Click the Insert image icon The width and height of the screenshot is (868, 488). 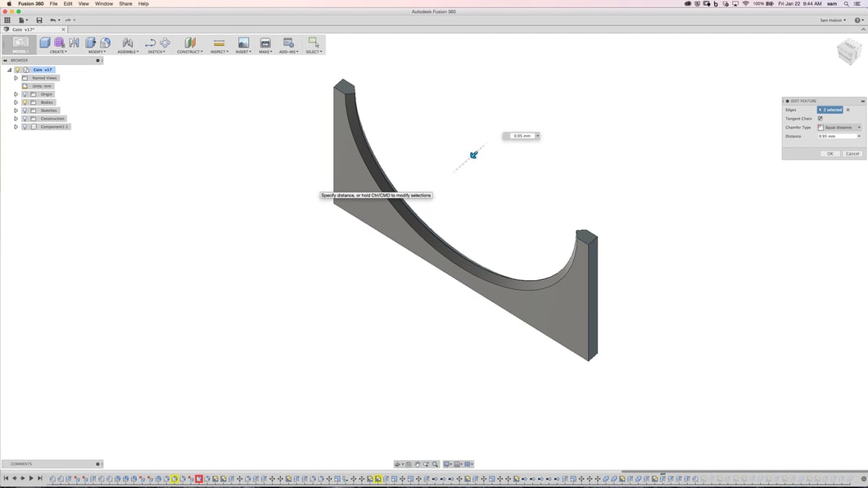[243, 43]
